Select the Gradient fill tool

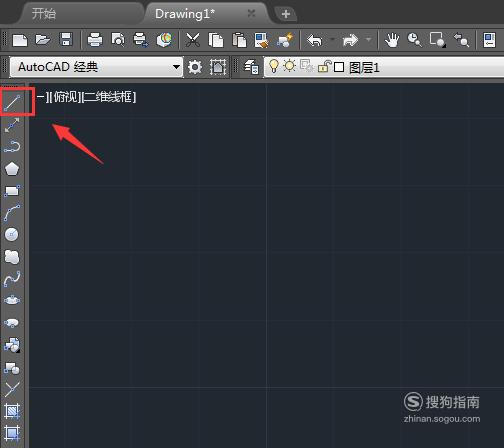(x=12, y=433)
